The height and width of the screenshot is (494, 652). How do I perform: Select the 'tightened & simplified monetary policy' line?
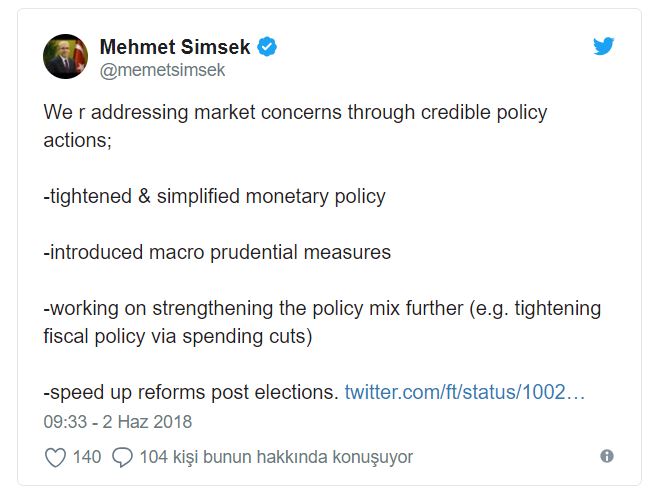tap(215, 196)
